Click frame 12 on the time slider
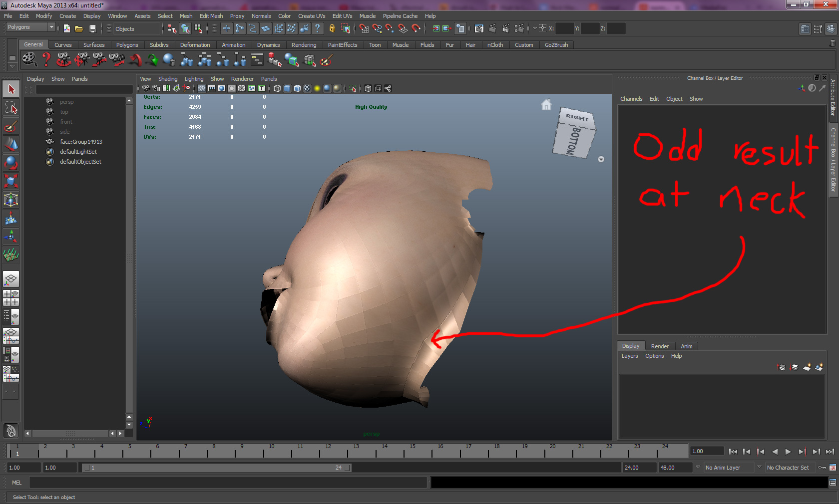839x504 pixels. 328,451
